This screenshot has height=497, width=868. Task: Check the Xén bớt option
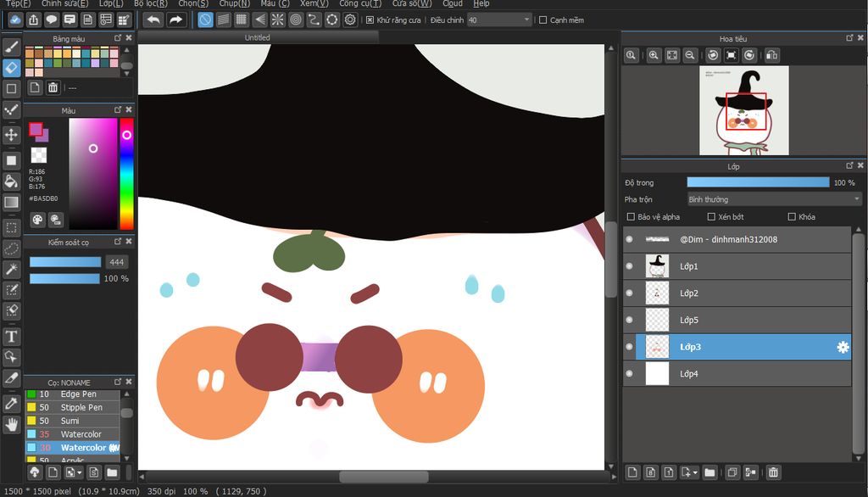tap(711, 216)
